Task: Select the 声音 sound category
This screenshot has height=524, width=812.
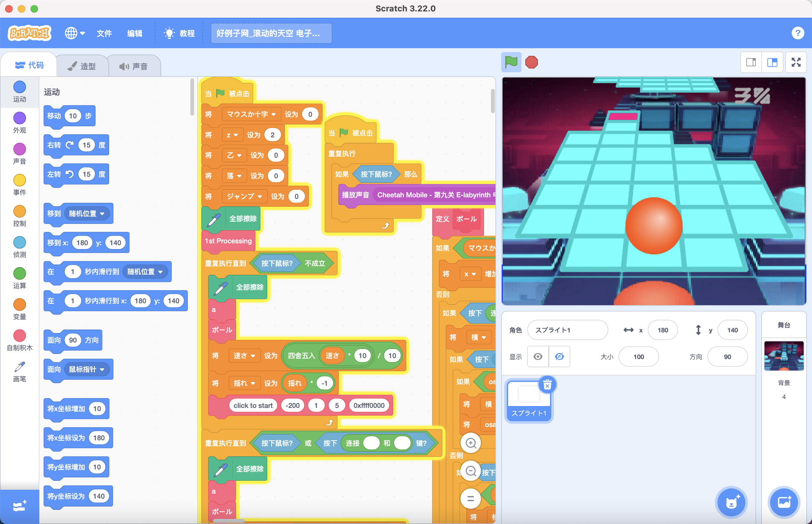Action: coord(19,154)
